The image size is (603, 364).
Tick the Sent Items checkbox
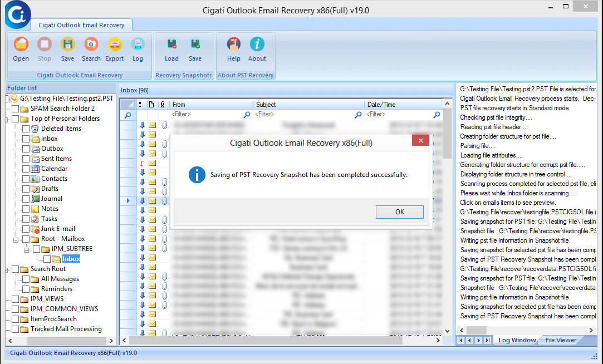26,159
